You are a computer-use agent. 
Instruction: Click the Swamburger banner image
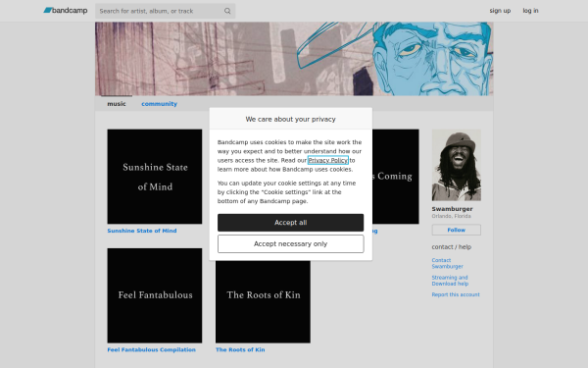[294, 59]
